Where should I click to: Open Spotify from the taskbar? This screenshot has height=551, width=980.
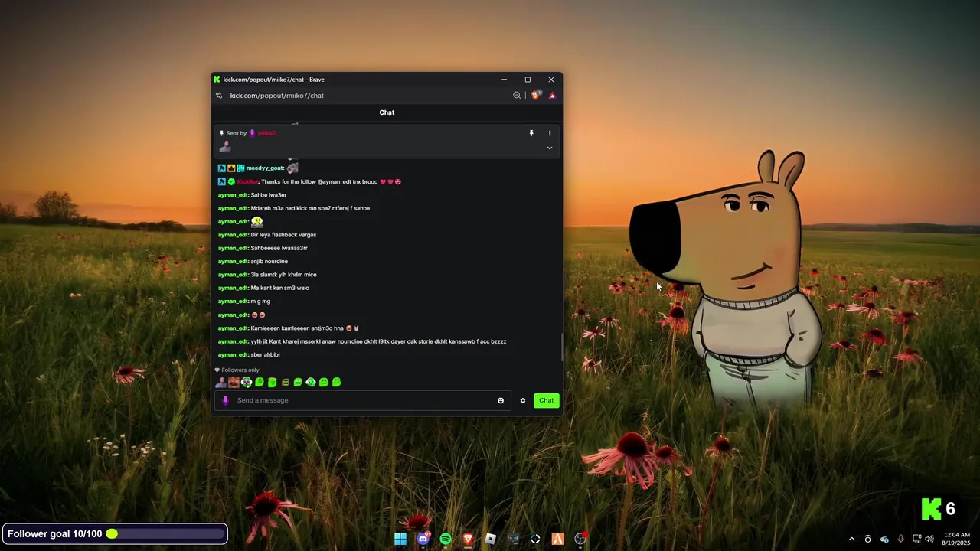[x=446, y=539]
